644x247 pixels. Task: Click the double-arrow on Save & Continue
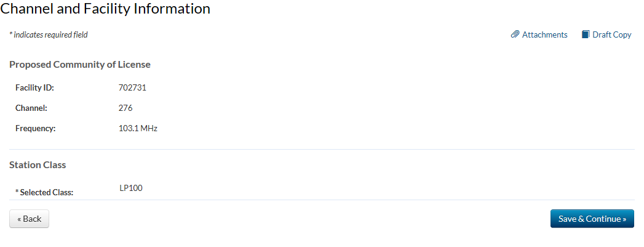[x=624, y=219]
